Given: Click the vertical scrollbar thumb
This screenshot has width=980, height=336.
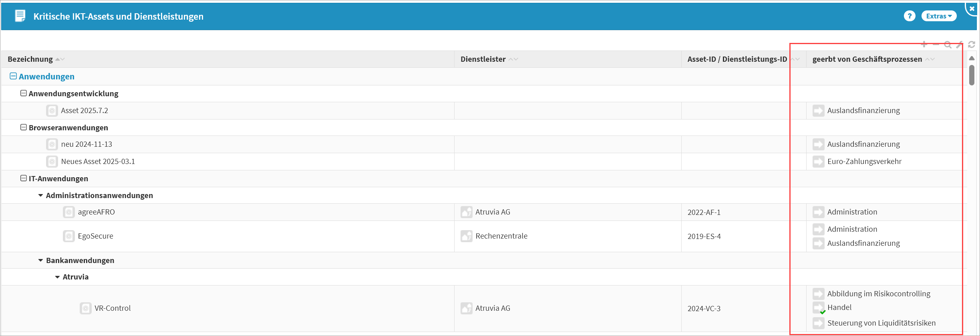Looking at the screenshot, I should pyautogui.click(x=972, y=75).
